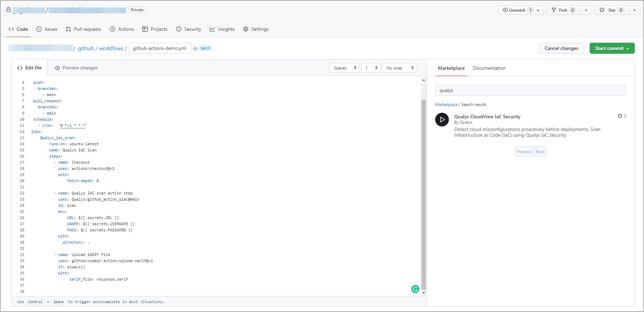
Task: Click the Qualys CloudView play icon
Action: [442, 120]
